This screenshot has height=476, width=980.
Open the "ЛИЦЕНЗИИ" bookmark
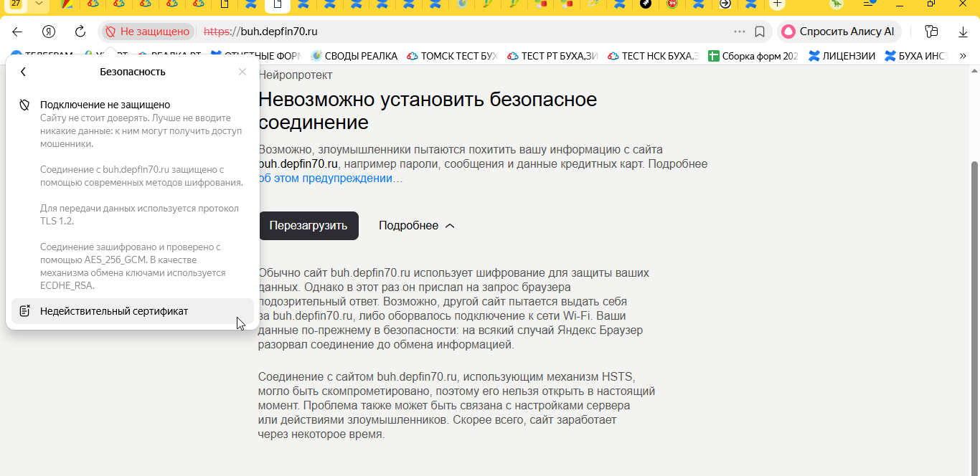tap(842, 56)
